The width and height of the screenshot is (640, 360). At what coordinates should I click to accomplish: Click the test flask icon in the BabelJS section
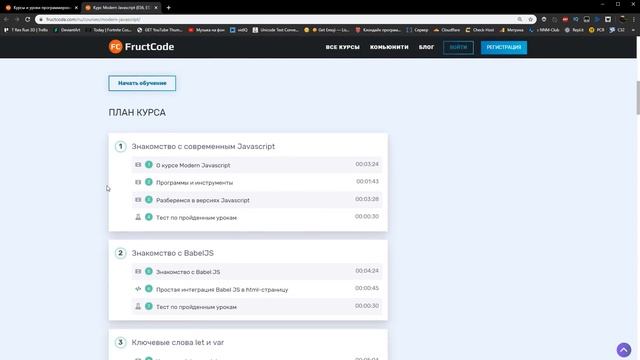tap(138, 307)
